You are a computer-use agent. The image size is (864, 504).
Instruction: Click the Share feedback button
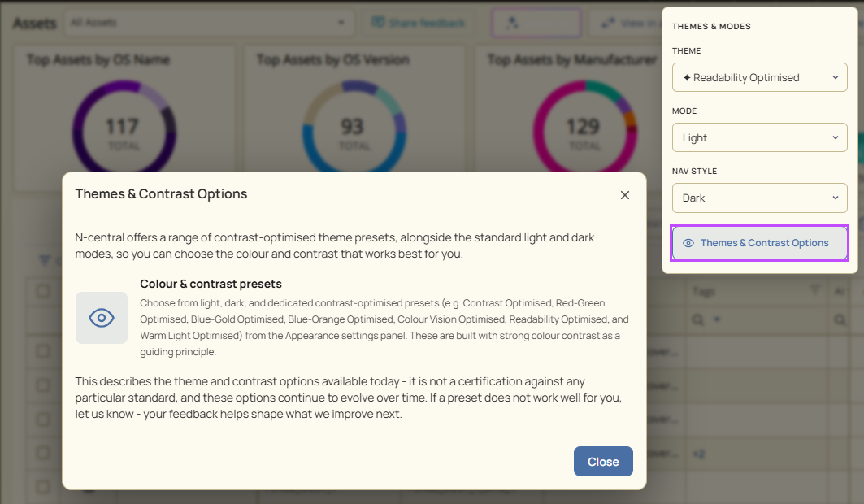tap(419, 23)
